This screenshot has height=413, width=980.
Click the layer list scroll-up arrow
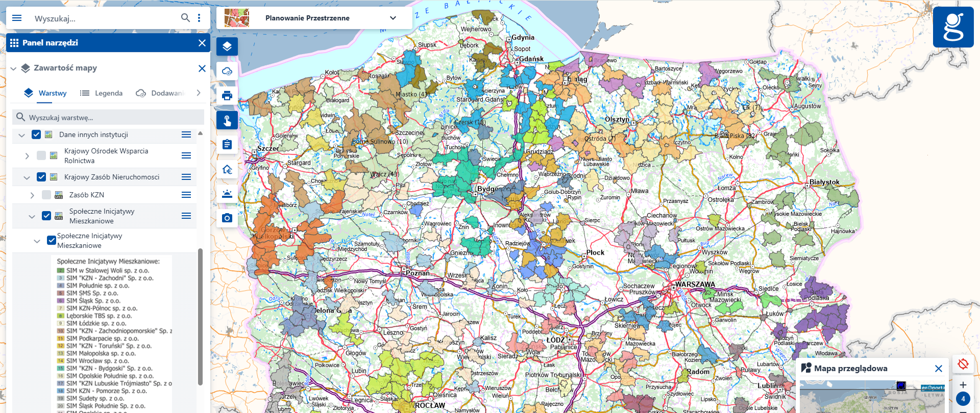(x=200, y=134)
